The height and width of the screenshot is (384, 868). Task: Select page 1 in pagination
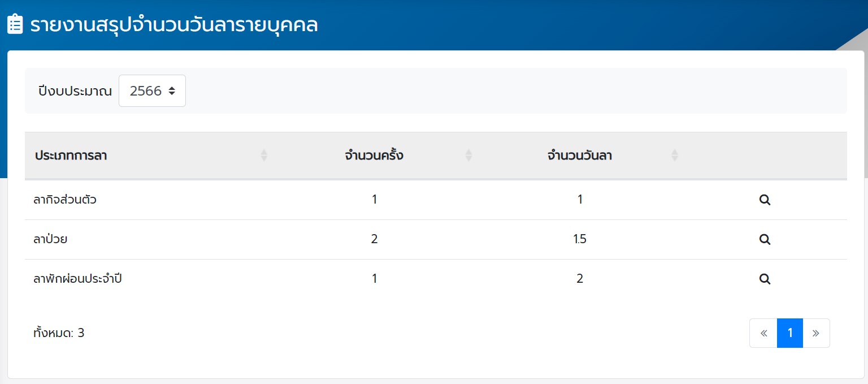tap(790, 333)
